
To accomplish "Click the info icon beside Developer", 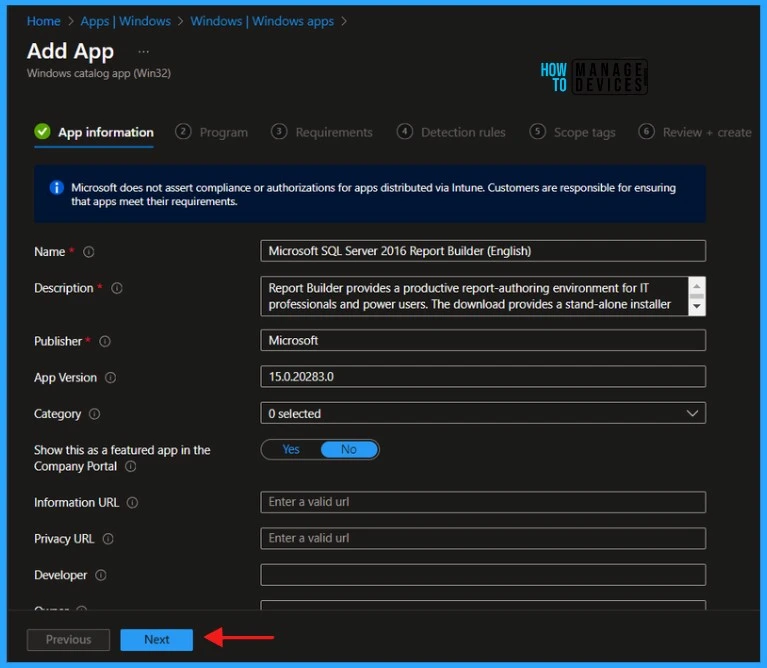I will pos(101,575).
